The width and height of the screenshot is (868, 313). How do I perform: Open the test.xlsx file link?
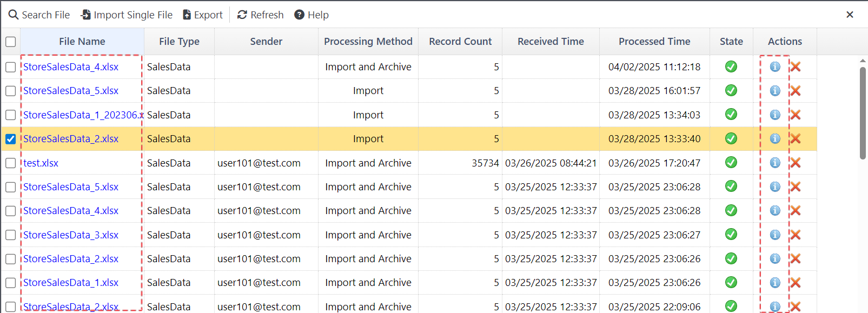pos(41,163)
